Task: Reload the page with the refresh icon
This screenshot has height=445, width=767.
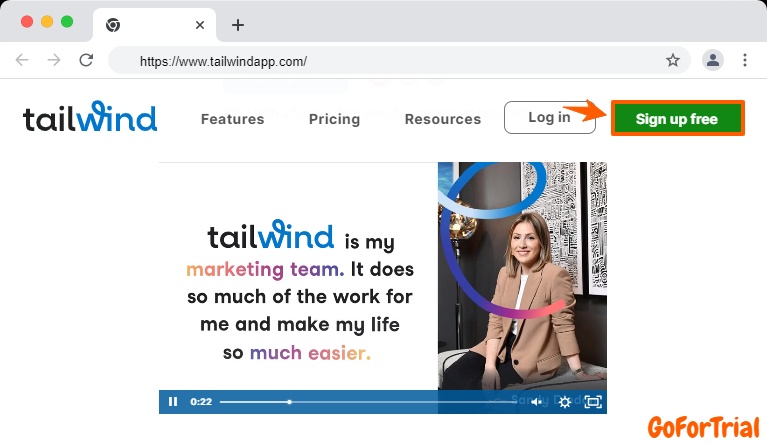Action: tap(87, 60)
